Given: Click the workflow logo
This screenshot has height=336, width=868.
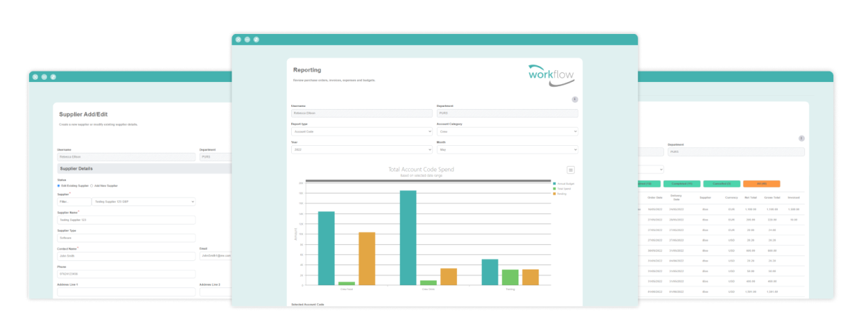Looking at the screenshot, I should pos(550,75).
